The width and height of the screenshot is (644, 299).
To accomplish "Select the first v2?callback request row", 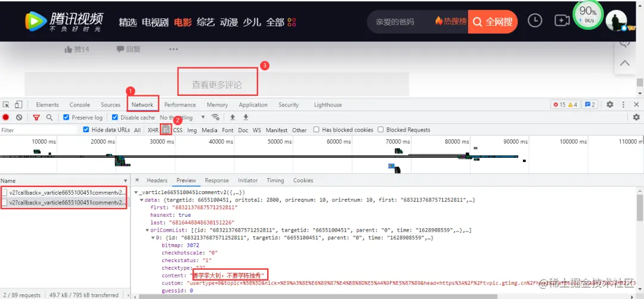I will coord(64,192).
